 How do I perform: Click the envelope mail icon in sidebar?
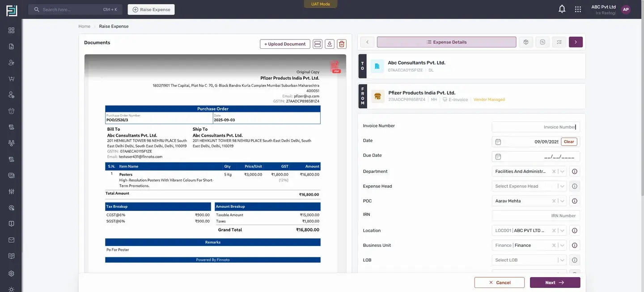[11, 240]
